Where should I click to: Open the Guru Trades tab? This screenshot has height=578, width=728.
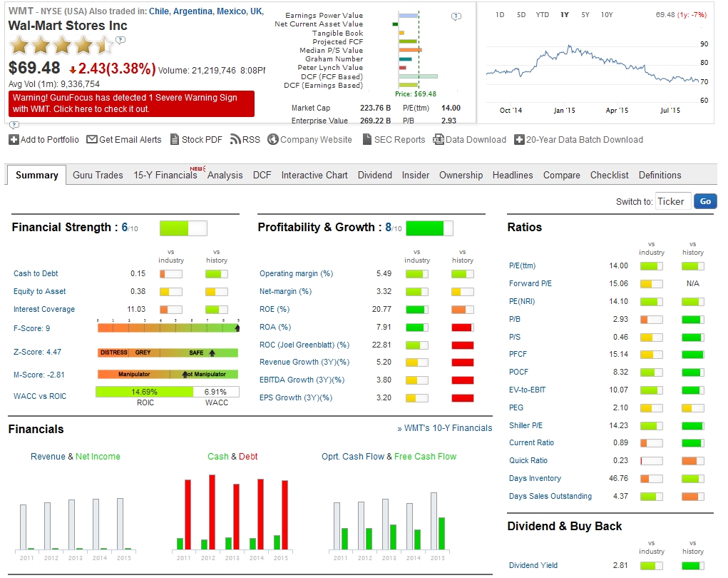coord(98,175)
